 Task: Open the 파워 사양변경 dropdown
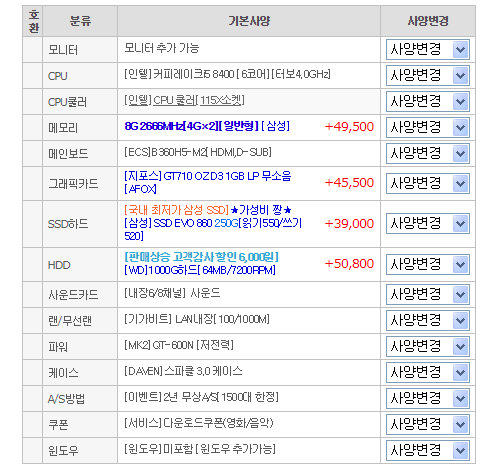point(428,346)
